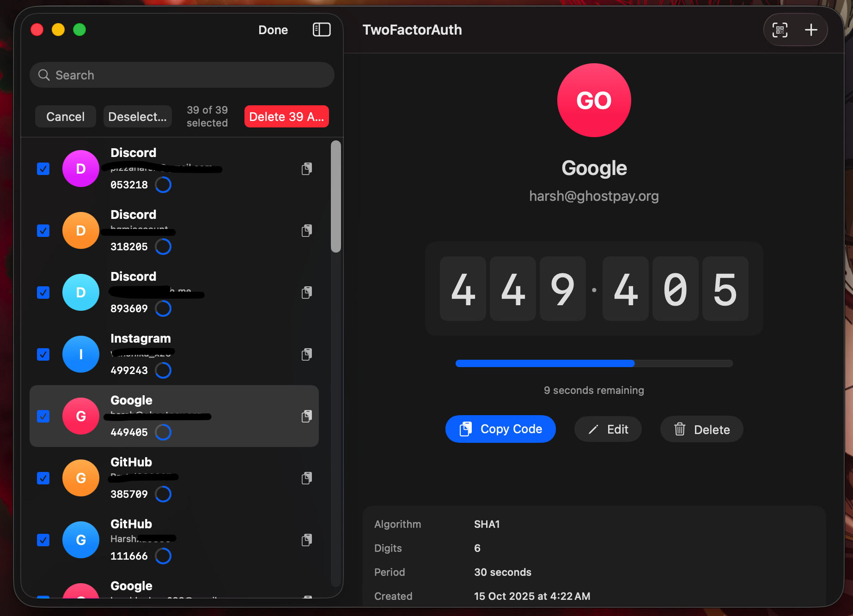
Task: Click the TwoFactorAuth window title
Action: [x=412, y=30]
